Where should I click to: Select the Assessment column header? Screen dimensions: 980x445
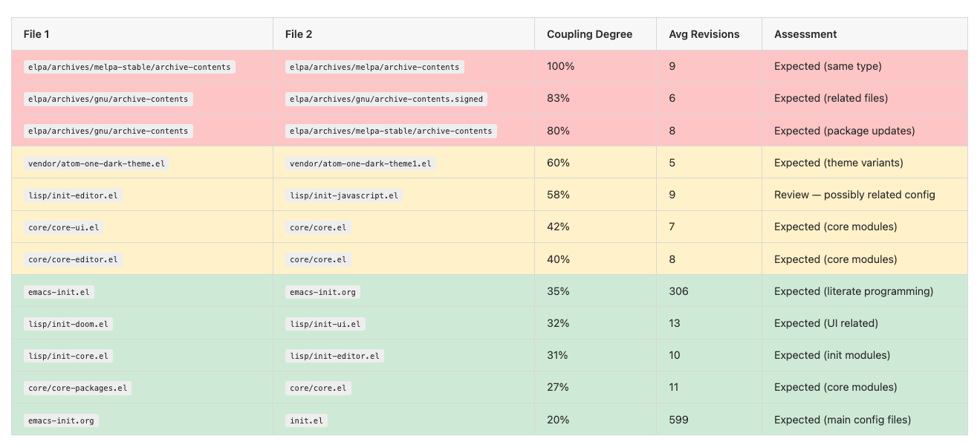point(805,34)
